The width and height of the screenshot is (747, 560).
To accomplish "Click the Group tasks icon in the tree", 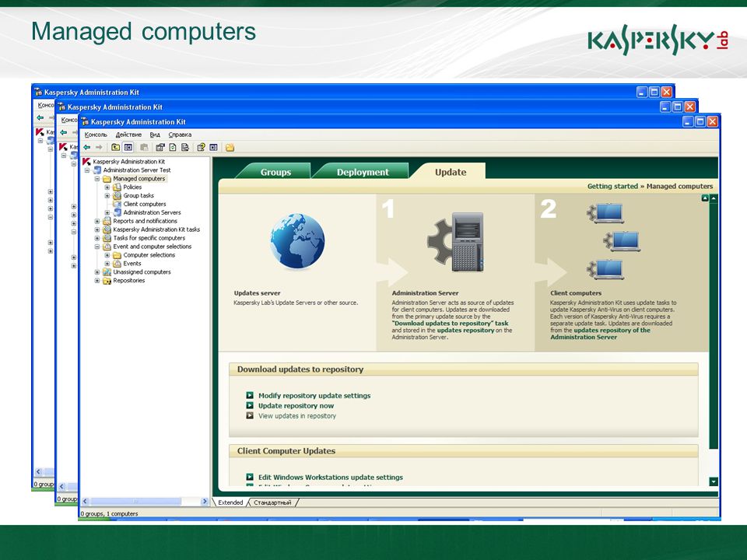I will [117, 196].
